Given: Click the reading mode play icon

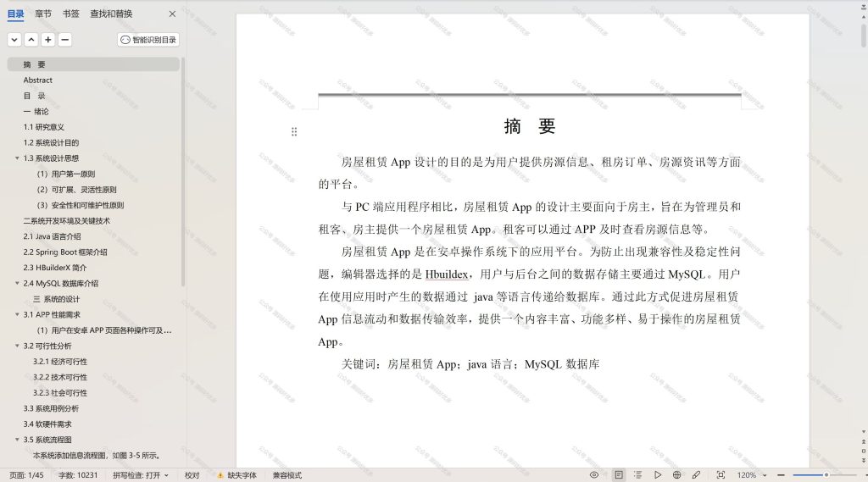Looking at the screenshot, I should pos(658,475).
